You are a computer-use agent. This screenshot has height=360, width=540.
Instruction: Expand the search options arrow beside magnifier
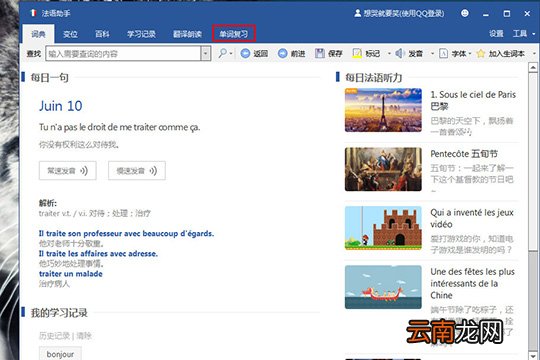[x=231, y=54]
